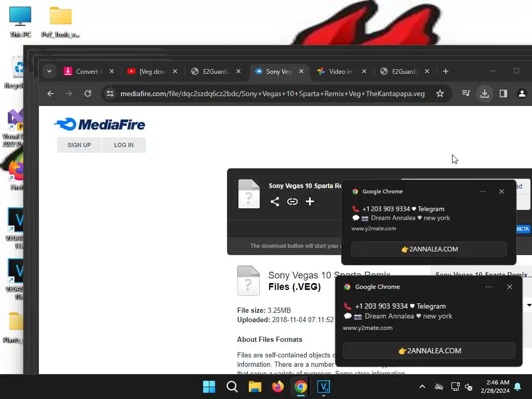Image resolution: width=532 pixels, height=399 pixels.
Task: Switch to the Video in tab
Action: click(x=337, y=71)
